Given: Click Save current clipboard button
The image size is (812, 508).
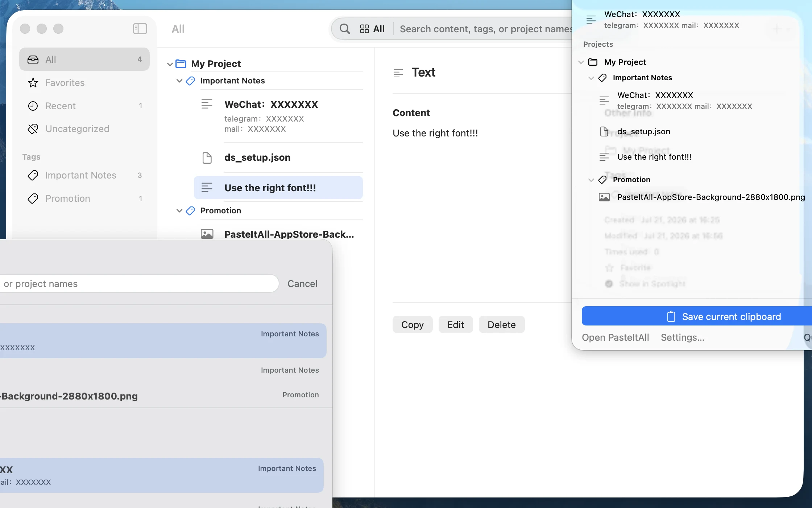Looking at the screenshot, I should point(696,316).
